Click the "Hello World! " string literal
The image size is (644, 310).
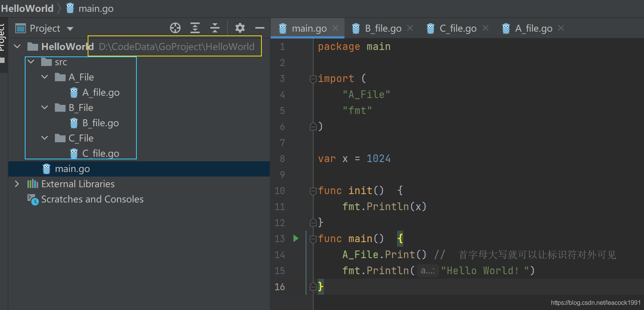coord(485,271)
